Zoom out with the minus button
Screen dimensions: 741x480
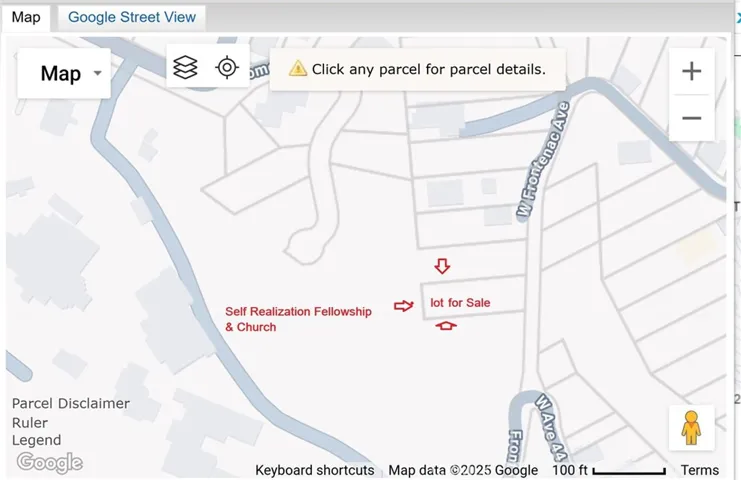691,118
